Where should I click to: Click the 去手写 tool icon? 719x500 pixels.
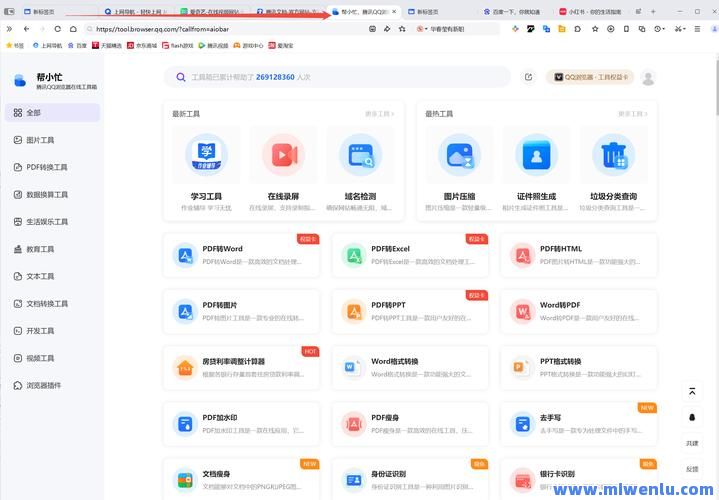[523, 424]
